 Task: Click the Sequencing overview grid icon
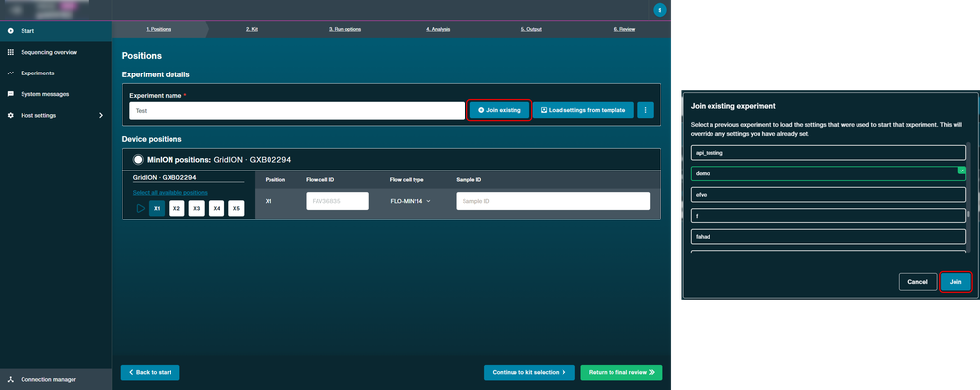(x=10, y=52)
